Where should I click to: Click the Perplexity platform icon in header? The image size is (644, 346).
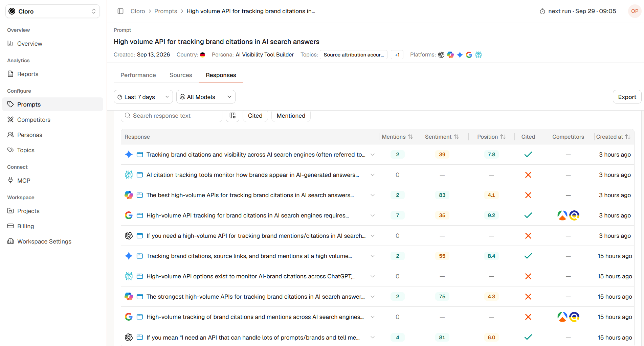479,55
